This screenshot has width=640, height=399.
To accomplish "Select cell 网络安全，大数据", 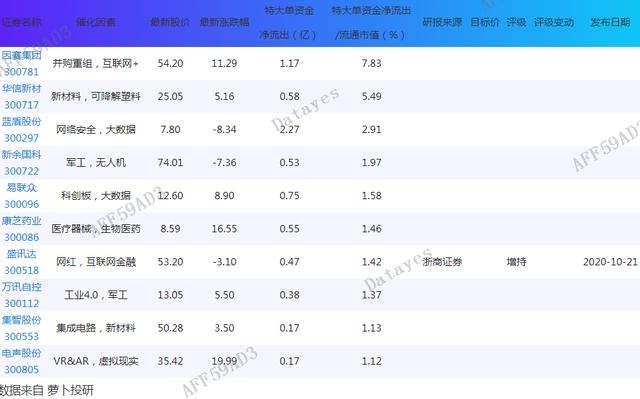I will point(96,129).
